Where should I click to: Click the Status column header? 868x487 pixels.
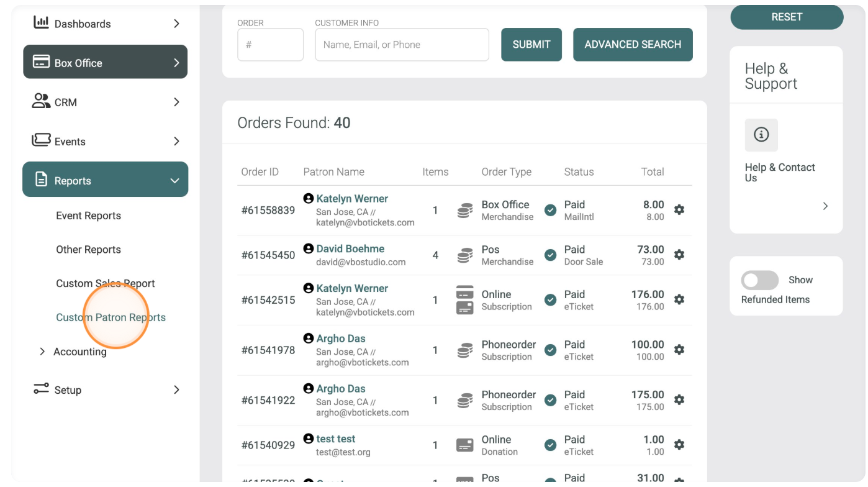579,172
